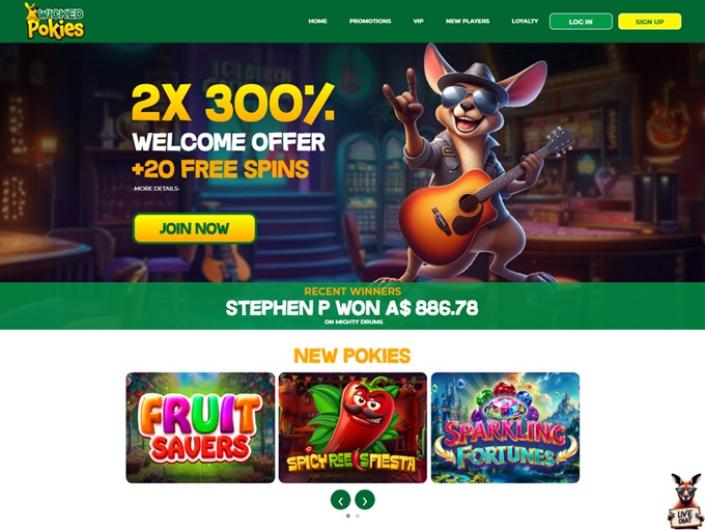Image resolution: width=705 pixels, height=530 pixels.
Task: Open the Home menu item
Action: (317, 21)
